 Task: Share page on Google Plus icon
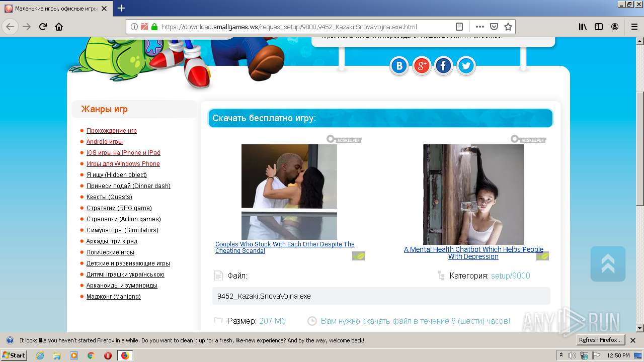[x=422, y=66]
